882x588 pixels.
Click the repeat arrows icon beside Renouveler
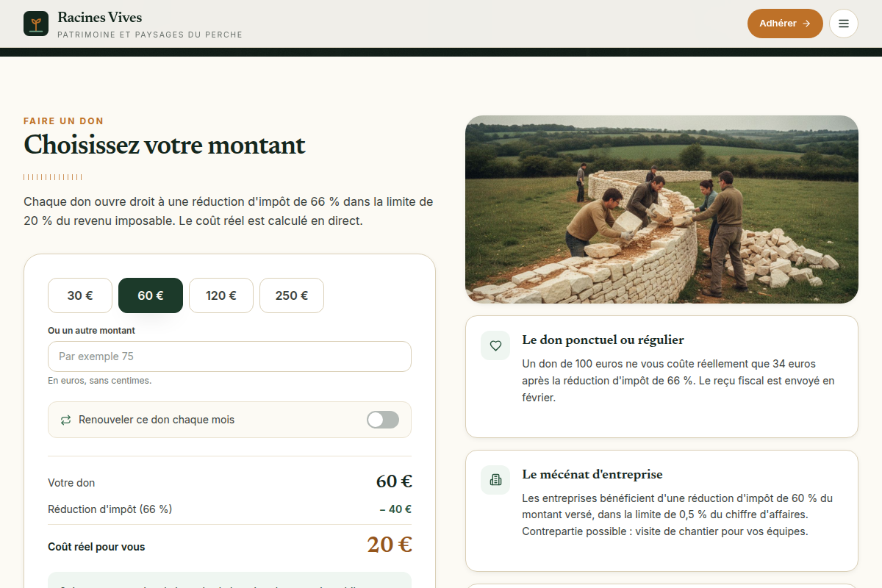66,420
